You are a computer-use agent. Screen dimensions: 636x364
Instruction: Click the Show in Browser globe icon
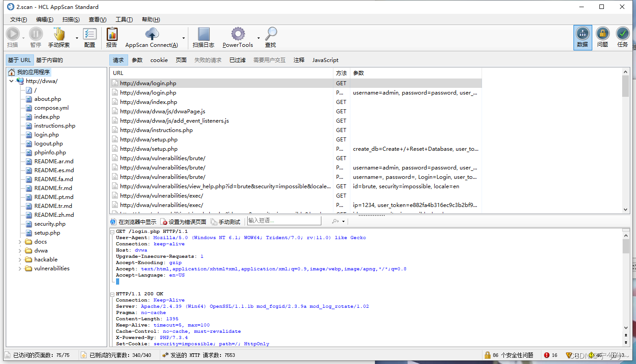pos(113,222)
